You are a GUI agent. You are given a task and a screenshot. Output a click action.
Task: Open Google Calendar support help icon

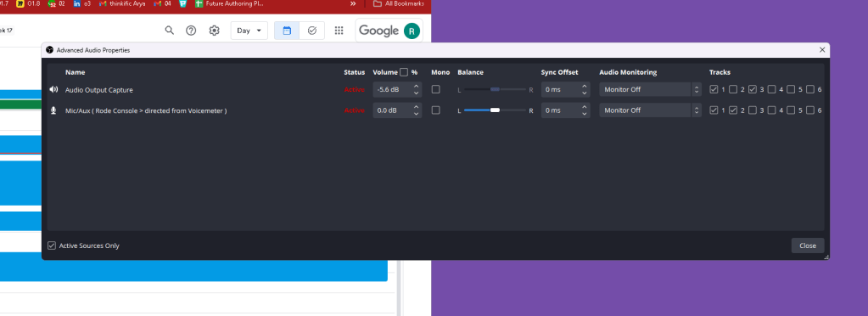[191, 31]
